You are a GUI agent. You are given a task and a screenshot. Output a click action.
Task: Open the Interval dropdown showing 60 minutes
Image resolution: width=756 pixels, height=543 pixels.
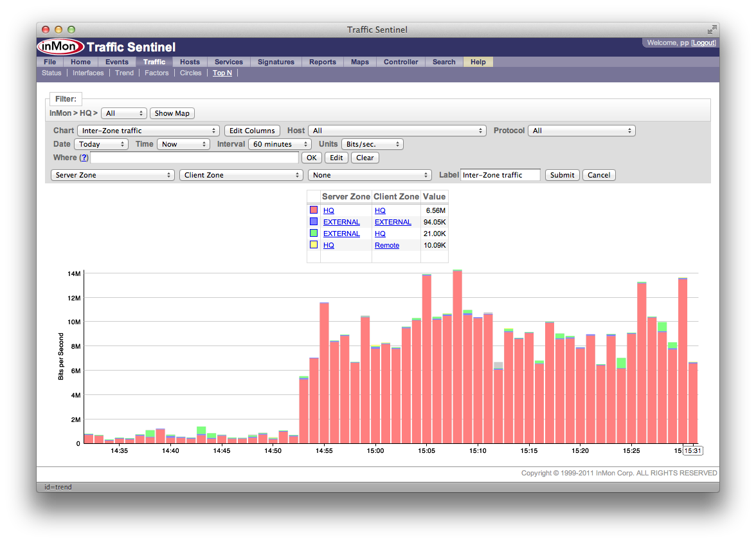(x=280, y=144)
